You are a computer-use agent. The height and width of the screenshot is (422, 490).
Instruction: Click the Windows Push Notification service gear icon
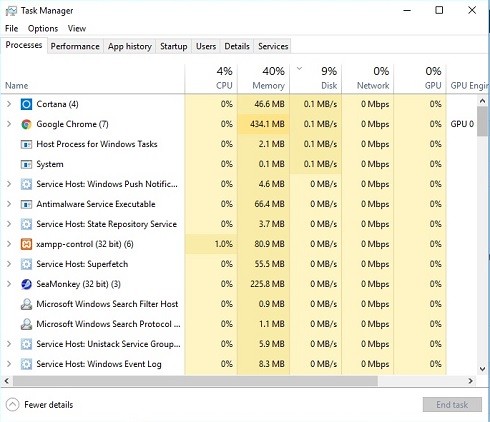click(26, 184)
